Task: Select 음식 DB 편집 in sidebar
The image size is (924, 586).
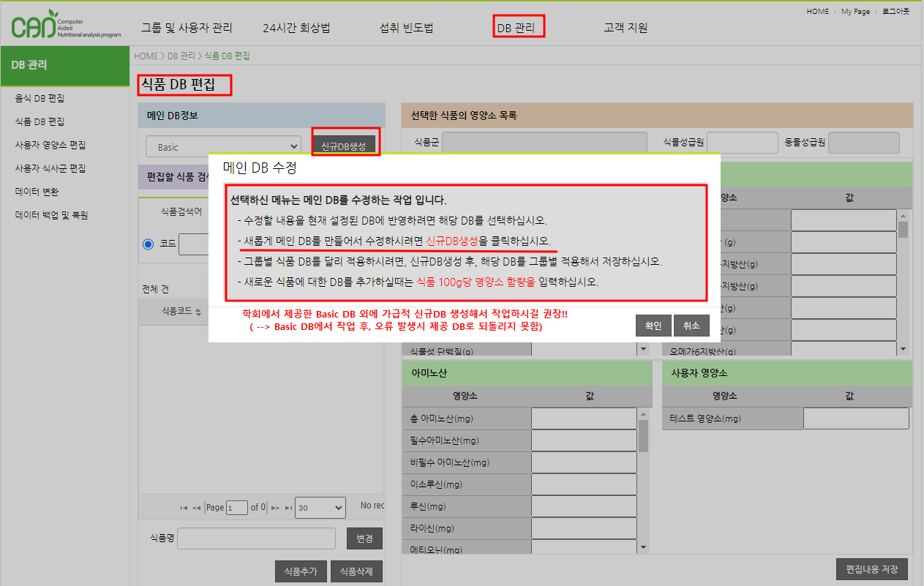Action: pos(45,98)
